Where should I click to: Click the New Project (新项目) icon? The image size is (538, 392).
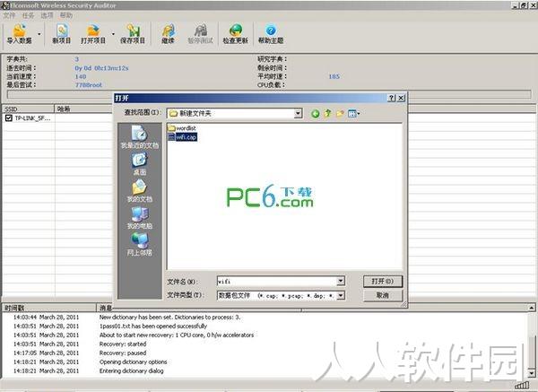(62, 34)
